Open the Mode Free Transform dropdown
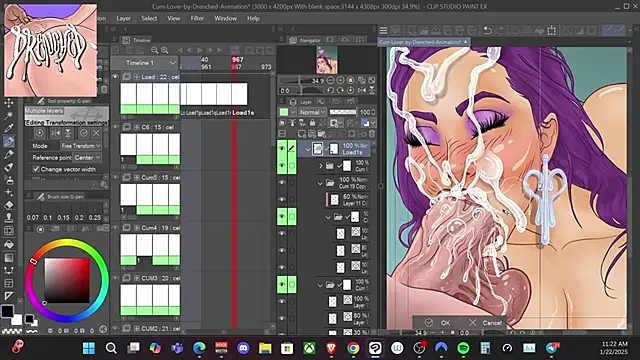640x360 pixels. point(81,146)
